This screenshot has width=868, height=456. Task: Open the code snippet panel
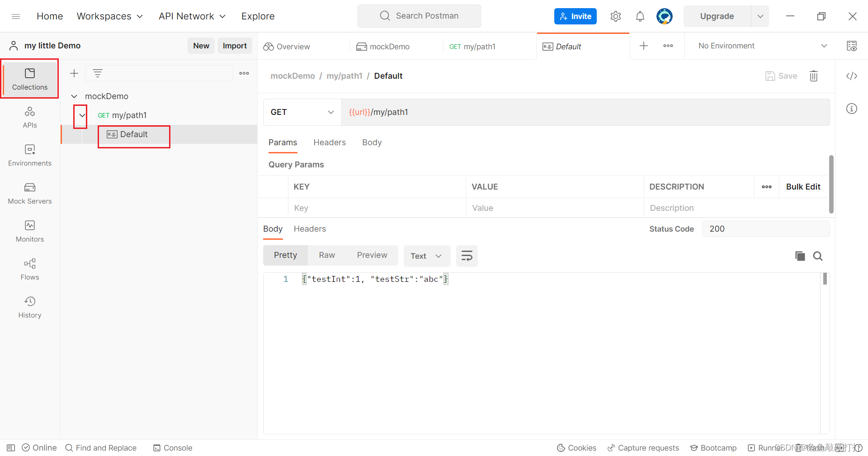(x=852, y=76)
